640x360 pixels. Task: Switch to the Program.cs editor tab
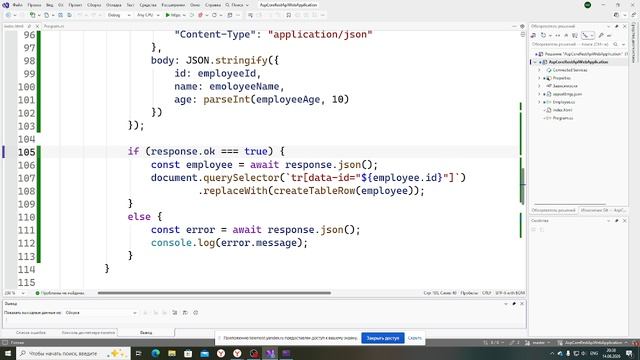coord(54,26)
